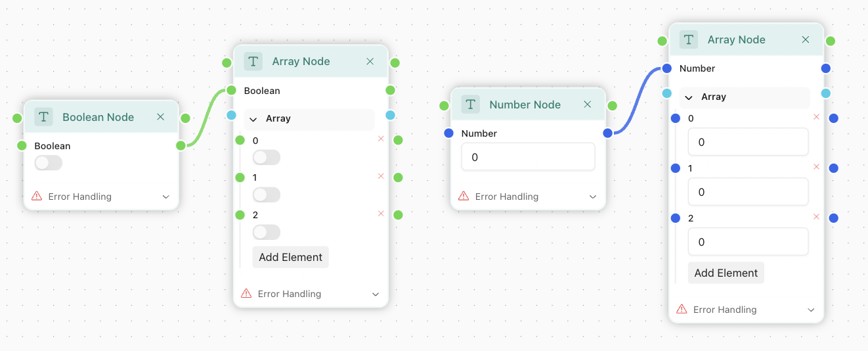Collapse the Array section in boolean Array Node
The image size is (868, 351).
[x=253, y=119]
